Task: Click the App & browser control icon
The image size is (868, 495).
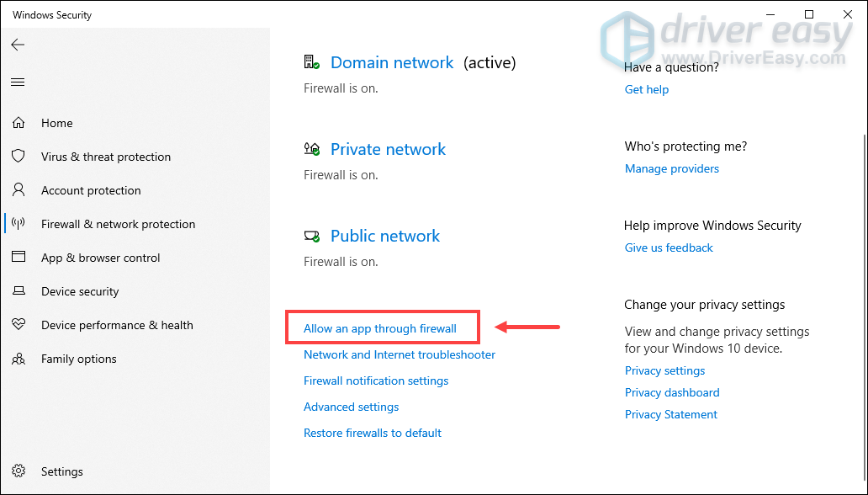Action: (19, 258)
